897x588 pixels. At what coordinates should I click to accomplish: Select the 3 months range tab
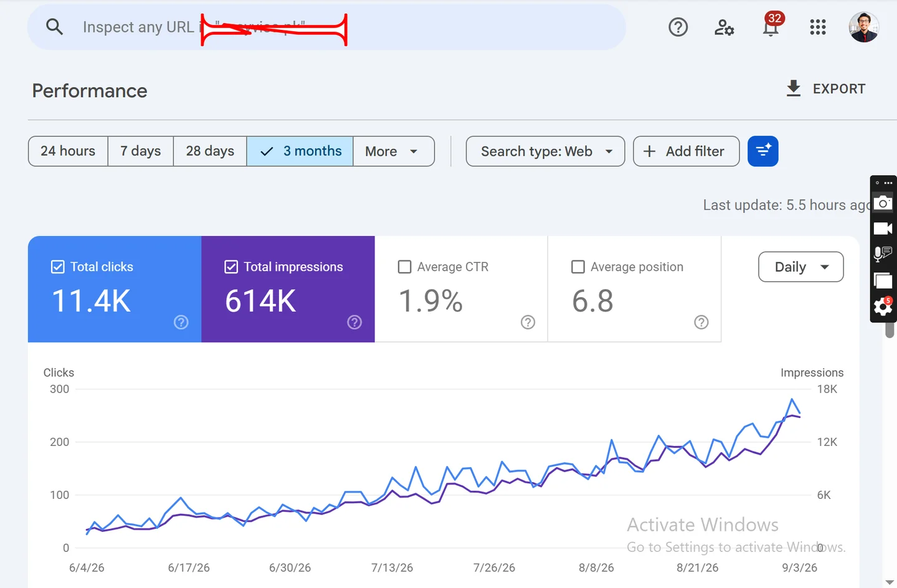(300, 151)
